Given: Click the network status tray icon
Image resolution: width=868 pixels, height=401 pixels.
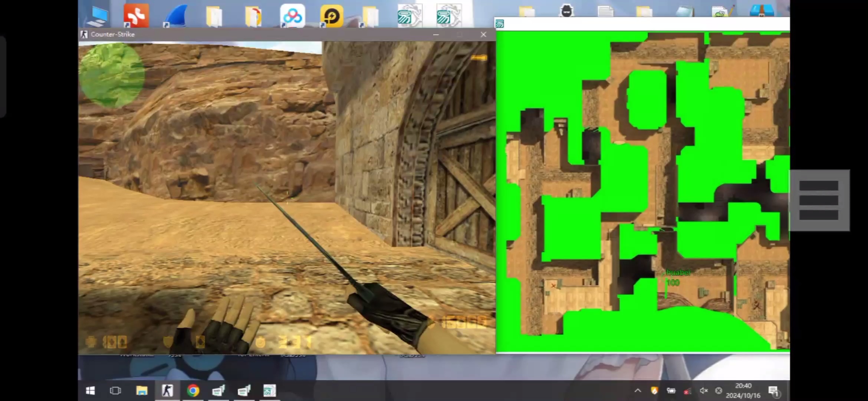Looking at the screenshot, I should pyautogui.click(x=687, y=391).
